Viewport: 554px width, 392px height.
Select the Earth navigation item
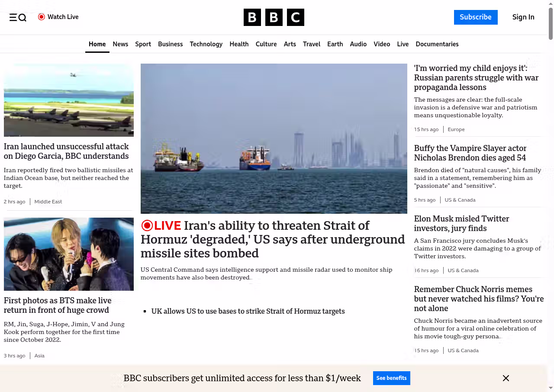point(335,44)
